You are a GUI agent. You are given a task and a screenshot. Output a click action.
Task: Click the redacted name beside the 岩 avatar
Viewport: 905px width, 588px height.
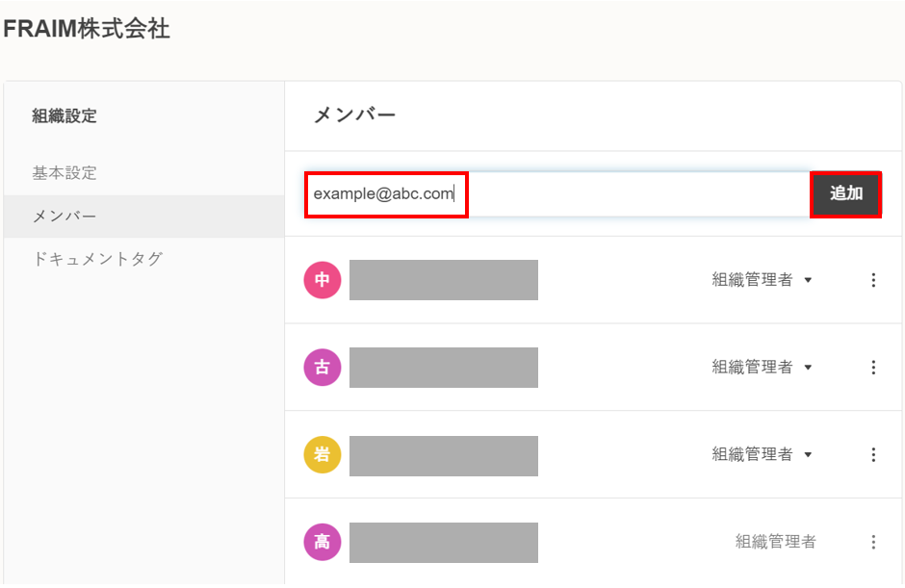coord(443,454)
